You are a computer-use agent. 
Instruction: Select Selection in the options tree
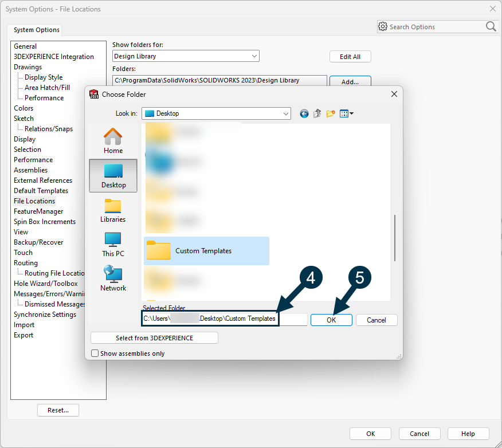28,150
